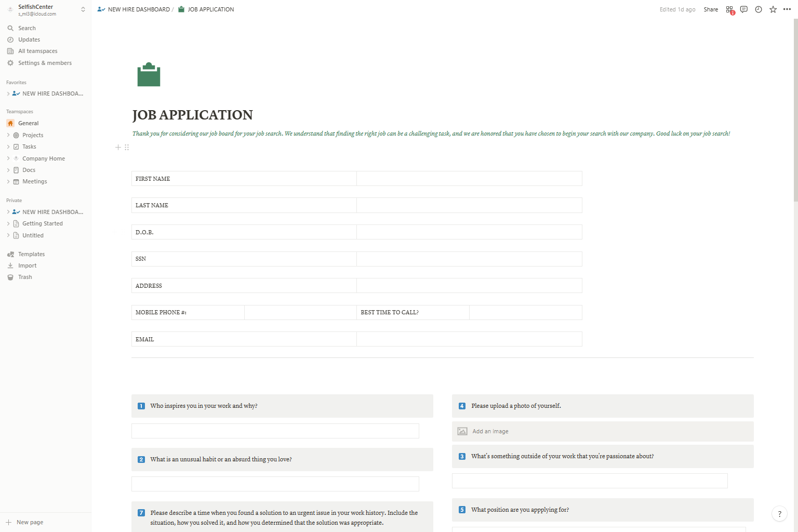Open the Untitled page
The width and height of the screenshot is (798, 532).
pyautogui.click(x=33, y=235)
